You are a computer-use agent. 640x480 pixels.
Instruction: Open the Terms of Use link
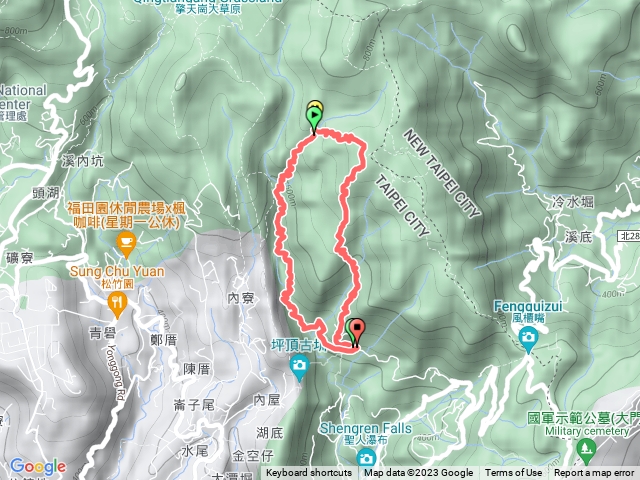(513, 473)
